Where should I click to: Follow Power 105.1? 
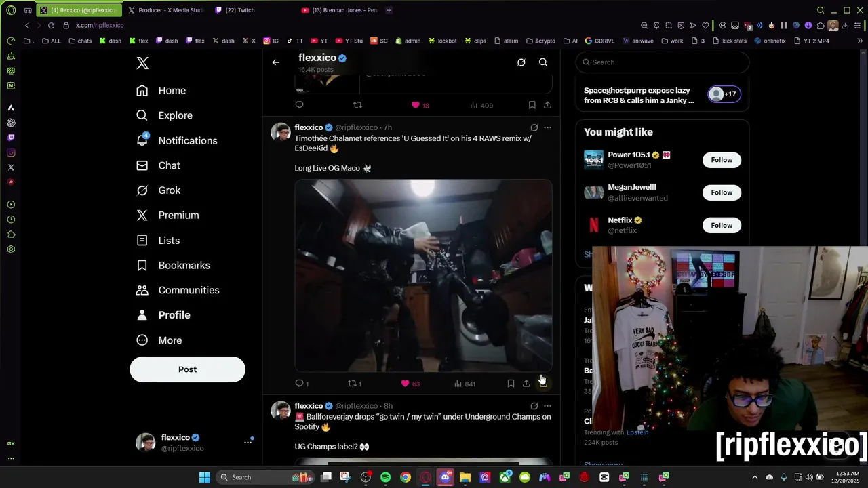tap(722, 160)
